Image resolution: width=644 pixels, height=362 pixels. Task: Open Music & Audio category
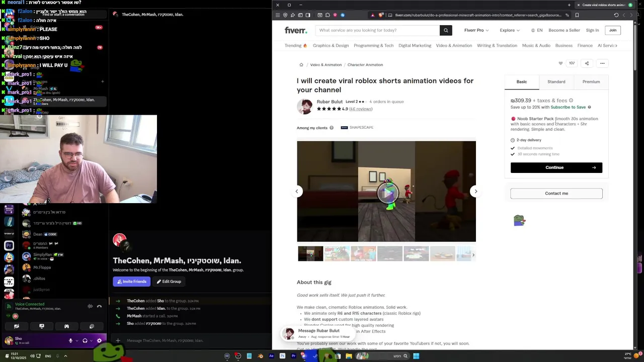tap(536, 46)
